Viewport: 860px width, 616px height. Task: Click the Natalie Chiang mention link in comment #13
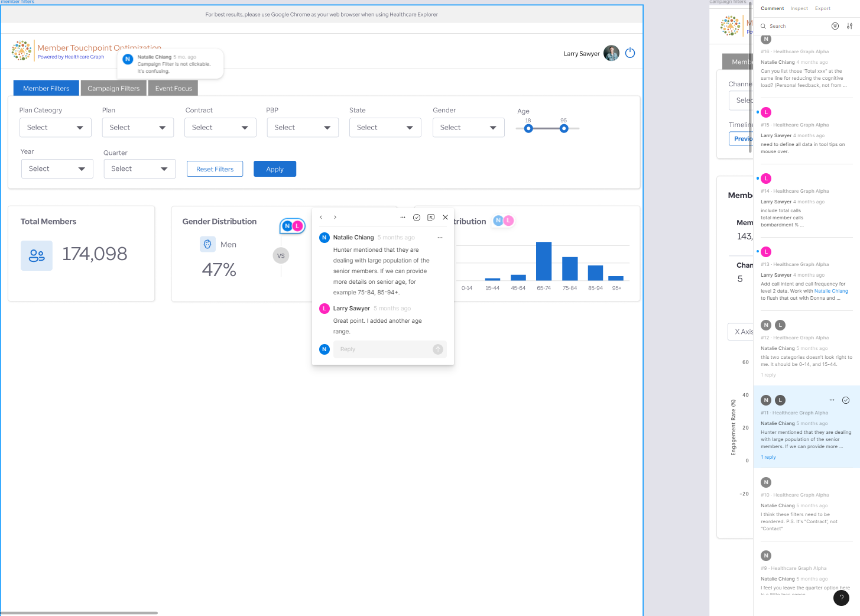pos(831,291)
